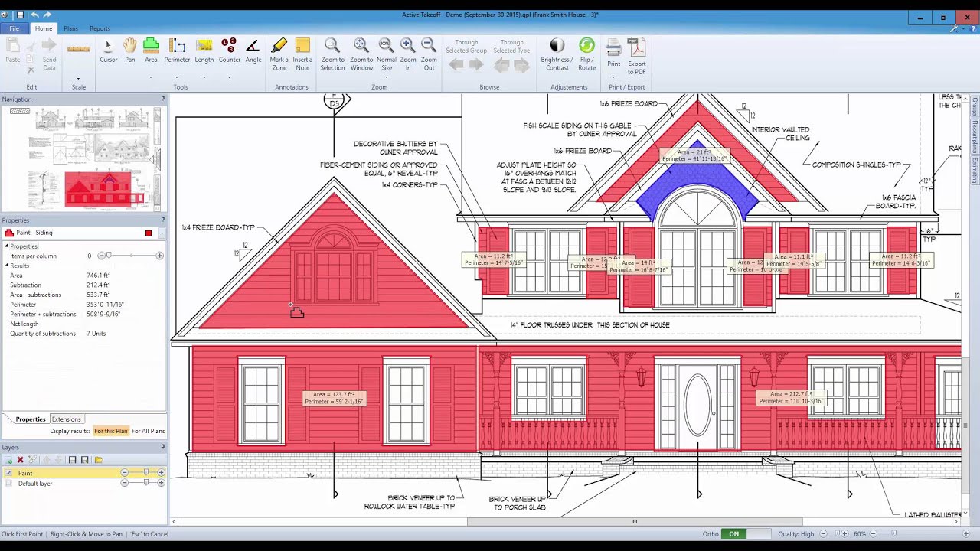The width and height of the screenshot is (980, 551).
Task: Click the Area value 746.1 ft²
Action: coord(99,275)
